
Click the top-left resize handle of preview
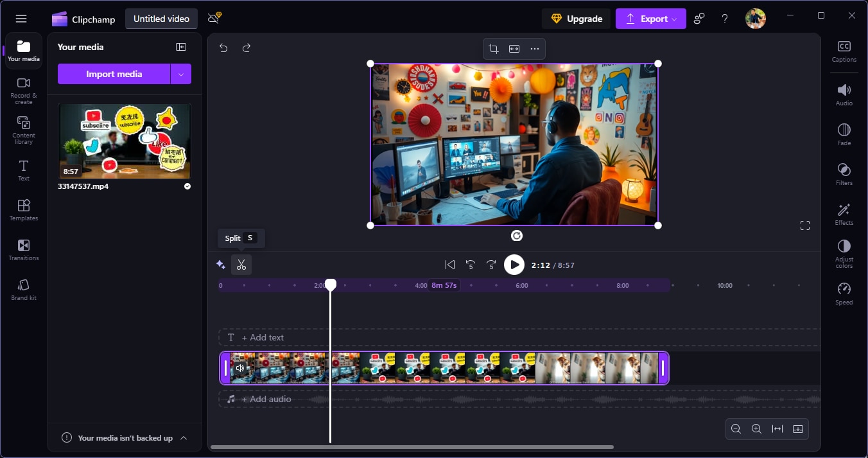[370, 64]
